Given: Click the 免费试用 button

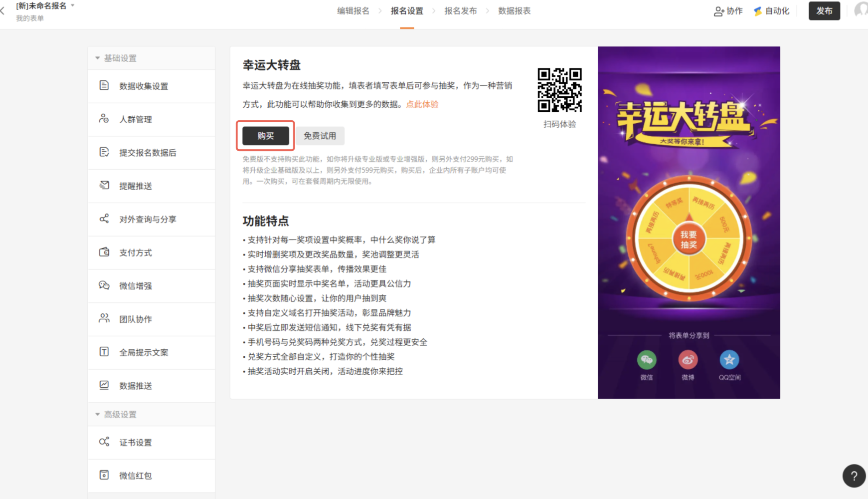Looking at the screenshot, I should click(x=320, y=136).
